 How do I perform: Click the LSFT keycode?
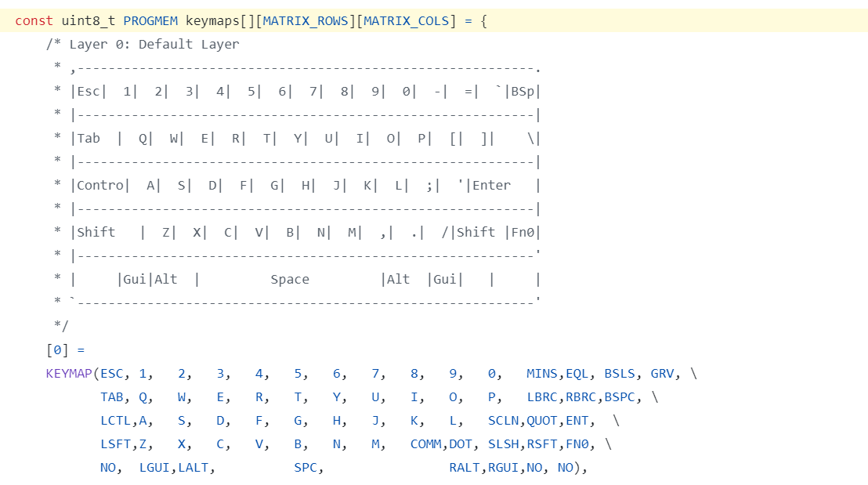pyautogui.click(x=116, y=444)
